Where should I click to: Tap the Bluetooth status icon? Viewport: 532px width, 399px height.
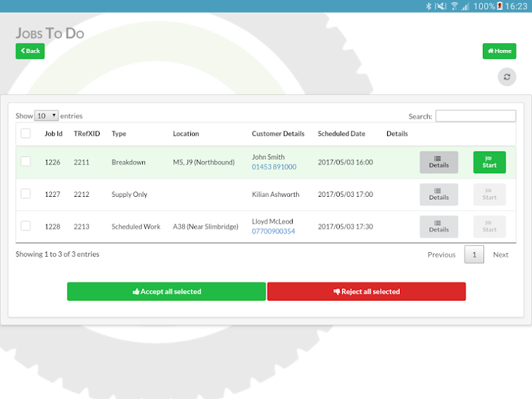point(429,6)
